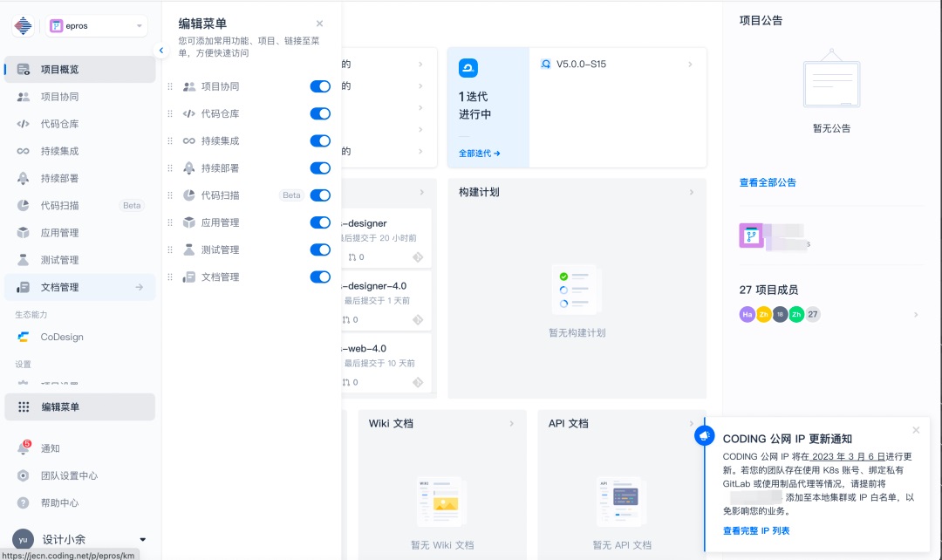Click the blue iteration icon above 1迭代

pyautogui.click(x=468, y=68)
